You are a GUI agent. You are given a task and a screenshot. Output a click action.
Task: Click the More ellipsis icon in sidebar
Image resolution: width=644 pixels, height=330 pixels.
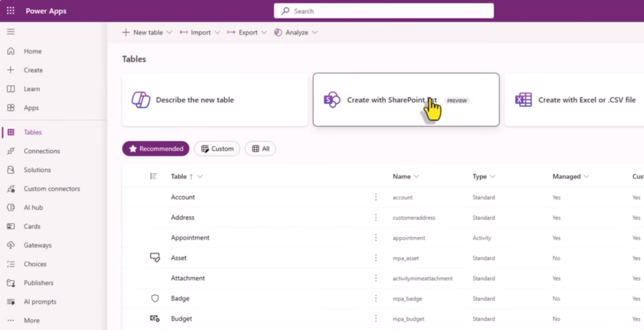11,321
